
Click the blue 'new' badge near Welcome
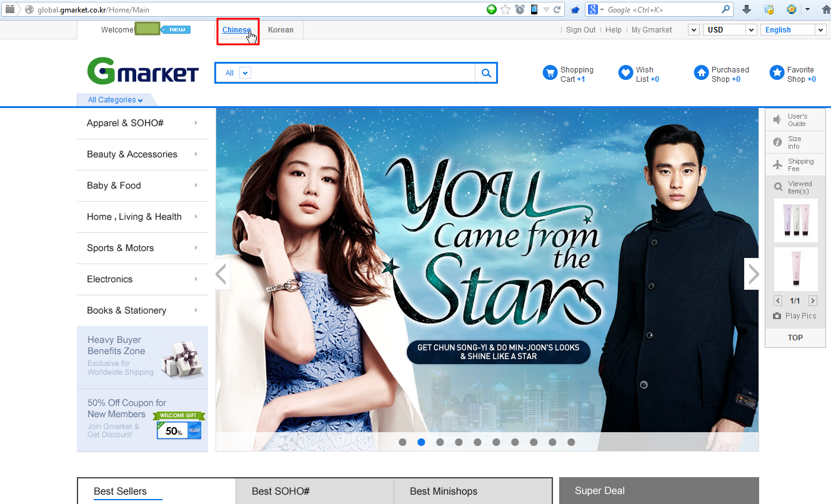[176, 29]
